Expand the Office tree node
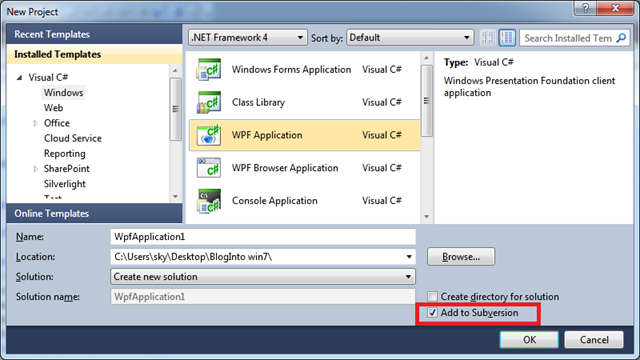 tap(36, 123)
